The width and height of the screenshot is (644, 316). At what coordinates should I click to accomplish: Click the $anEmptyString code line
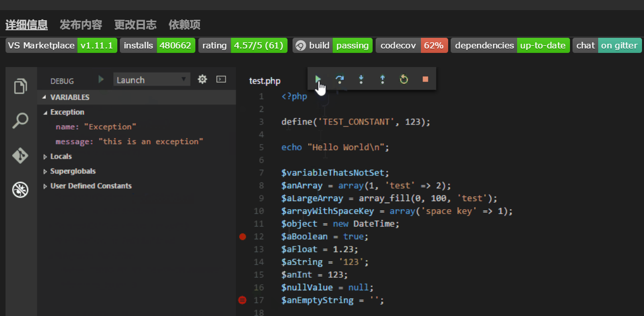[333, 300]
